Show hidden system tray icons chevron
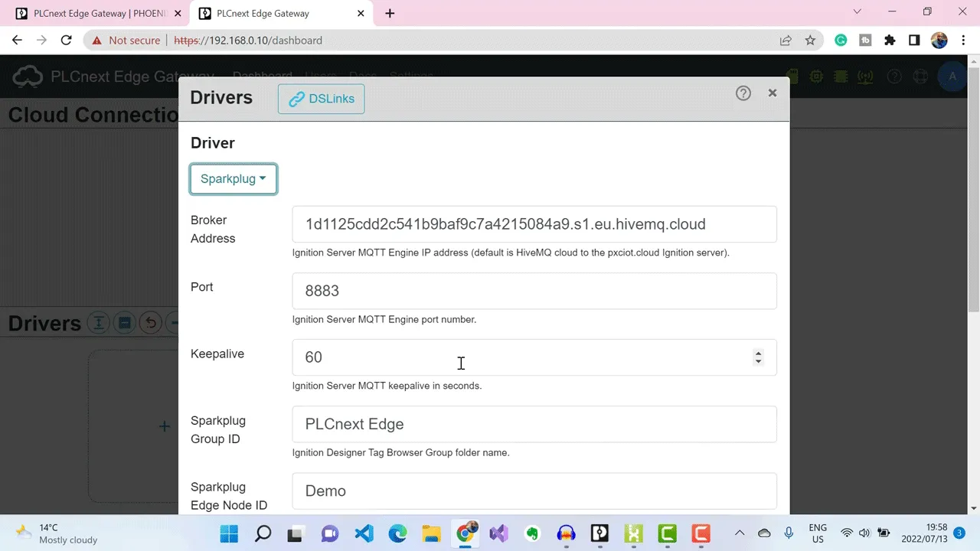Screen dimensions: 980x551 (x=740, y=533)
